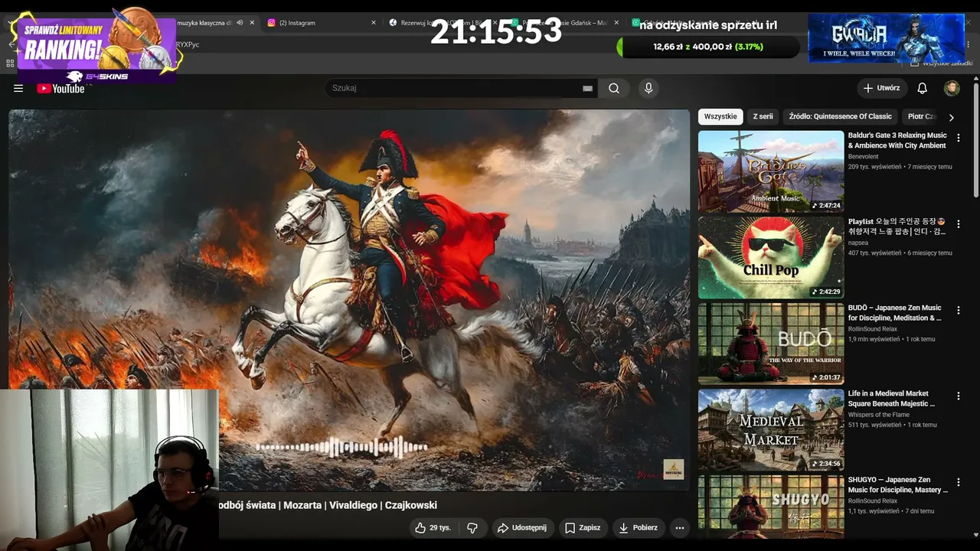
Task: Click the channel logo watermark on the video
Action: [x=673, y=469]
